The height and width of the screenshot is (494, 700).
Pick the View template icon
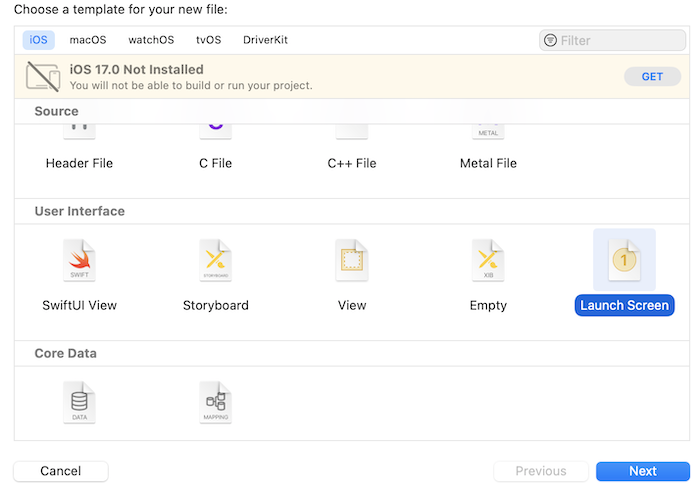point(352,261)
